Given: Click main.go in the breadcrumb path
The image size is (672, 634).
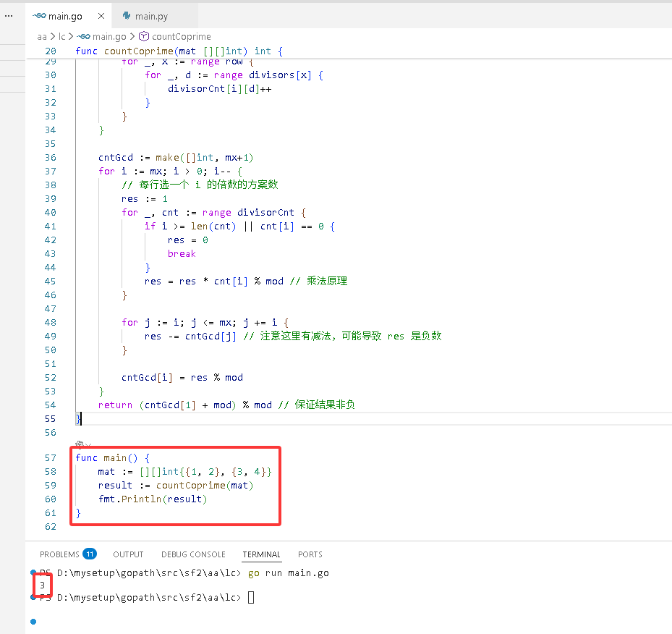Looking at the screenshot, I should 109,36.
